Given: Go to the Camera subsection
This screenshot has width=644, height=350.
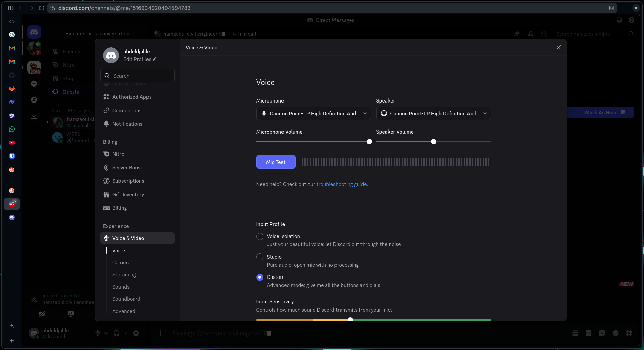Looking at the screenshot, I should click(121, 262).
